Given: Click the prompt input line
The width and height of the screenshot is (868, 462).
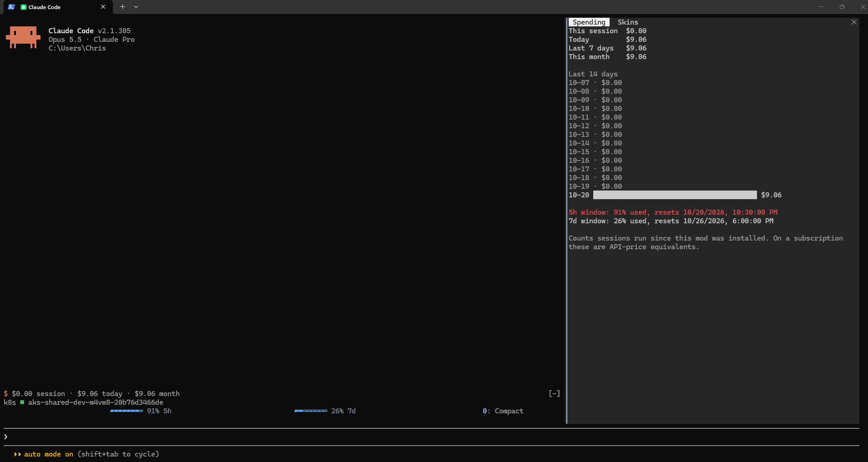Looking at the screenshot, I should click(431, 437).
